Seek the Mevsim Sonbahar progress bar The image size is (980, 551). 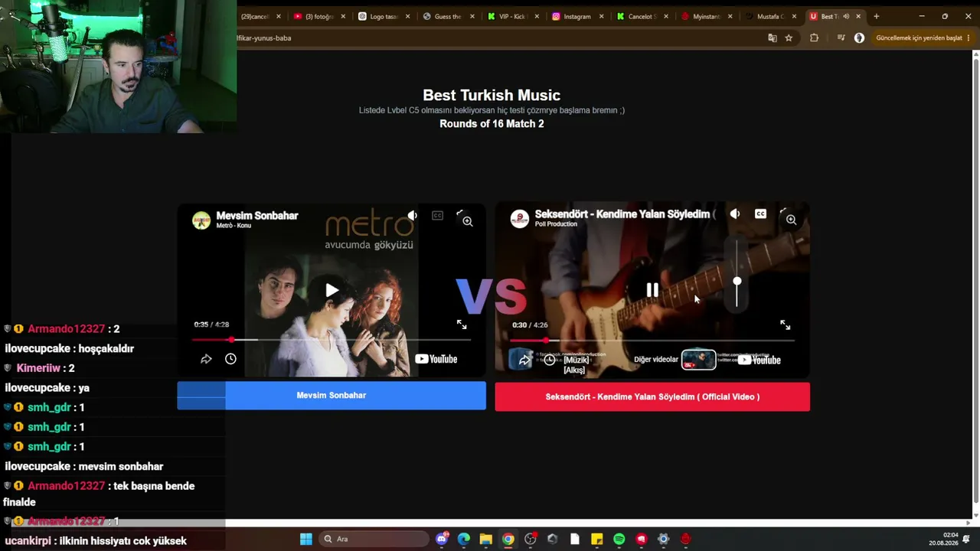[332, 340]
